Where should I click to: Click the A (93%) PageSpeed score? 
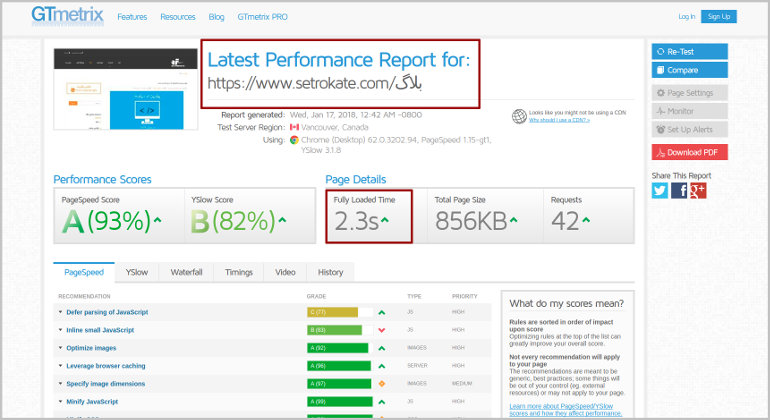click(x=106, y=221)
